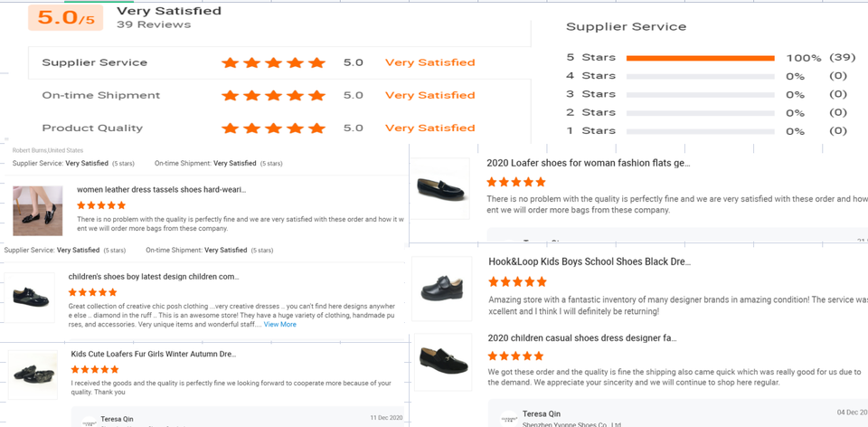Screen dimensions: 868x427
Task: Click the 4 Stars empty rating bar
Action: 700,76
